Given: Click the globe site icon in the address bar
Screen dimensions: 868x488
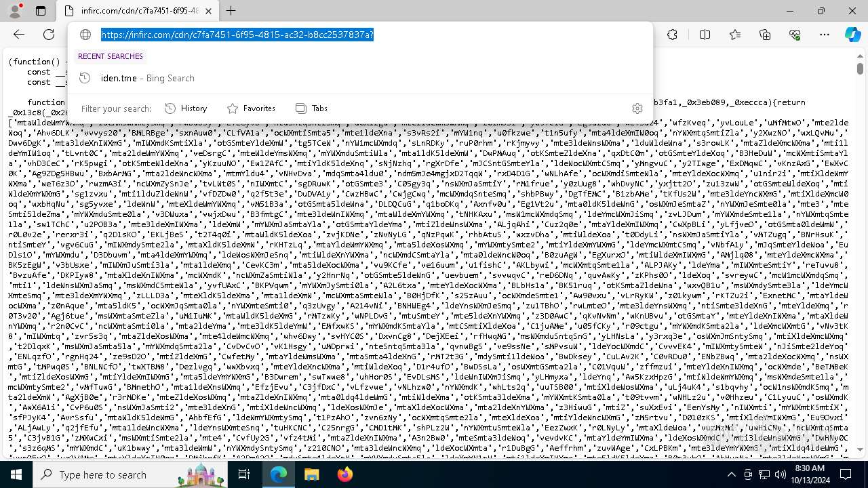Looking at the screenshot, I should (85, 35).
